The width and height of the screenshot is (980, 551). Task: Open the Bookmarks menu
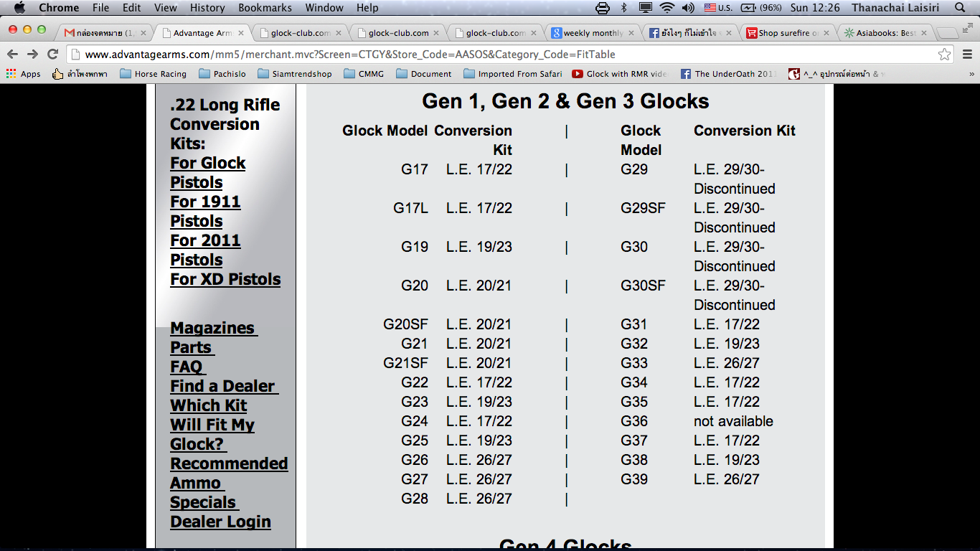pos(265,8)
